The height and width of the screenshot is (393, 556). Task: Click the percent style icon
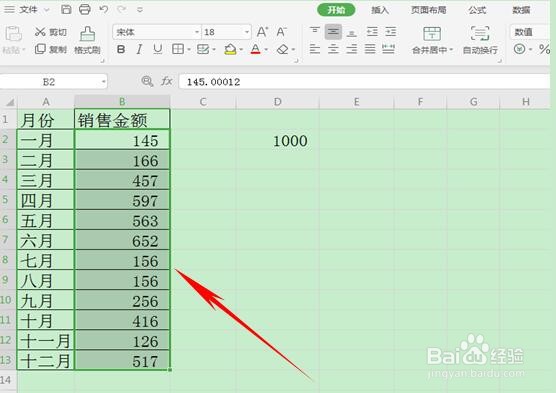pos(544,49)
